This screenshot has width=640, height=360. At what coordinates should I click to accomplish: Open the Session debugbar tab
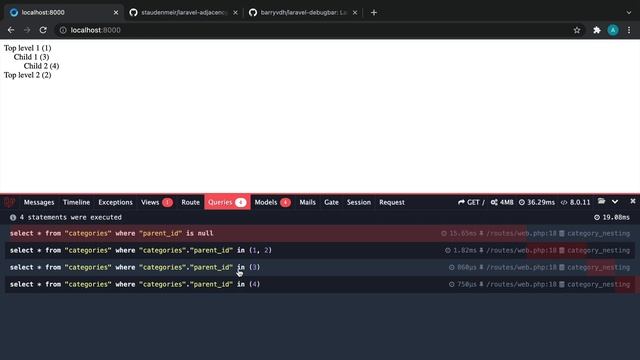[359, 202]
